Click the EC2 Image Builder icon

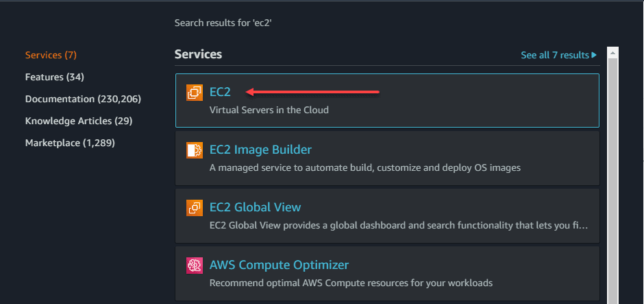click(x=195, y=150)
